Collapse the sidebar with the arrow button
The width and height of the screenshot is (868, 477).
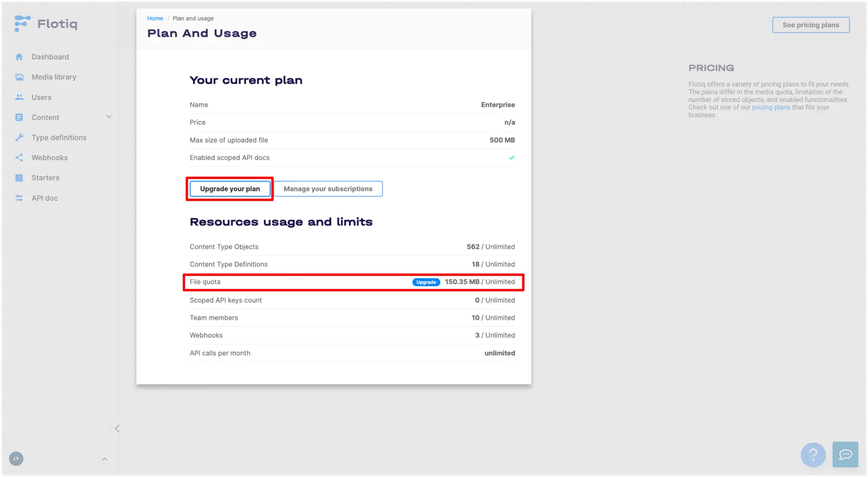point(117,428)
